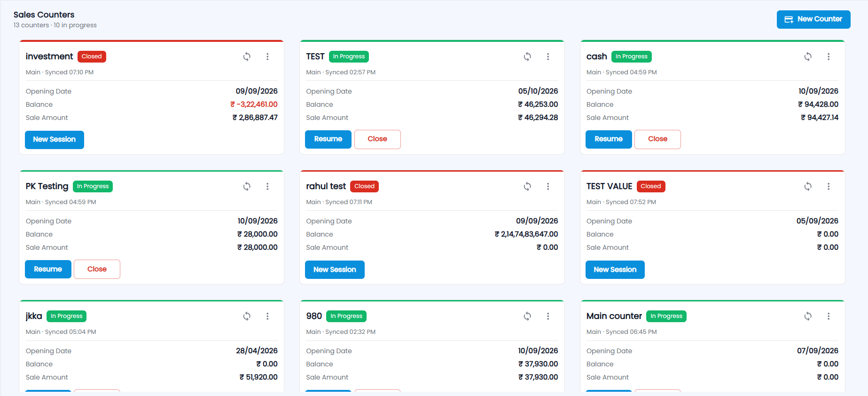
Task: Start New Session for rahul test counter
Action: 335,269
